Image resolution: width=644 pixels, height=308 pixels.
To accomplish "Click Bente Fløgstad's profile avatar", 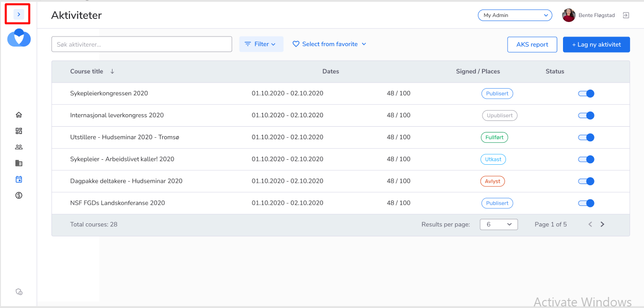I will click(568, 16).
